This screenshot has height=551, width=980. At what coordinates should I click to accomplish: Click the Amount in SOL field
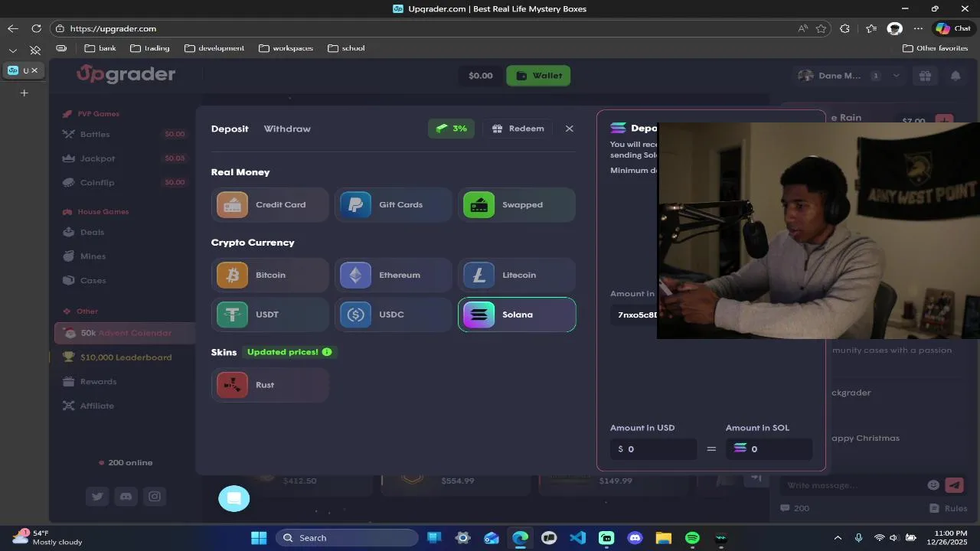tap(769, 449)
